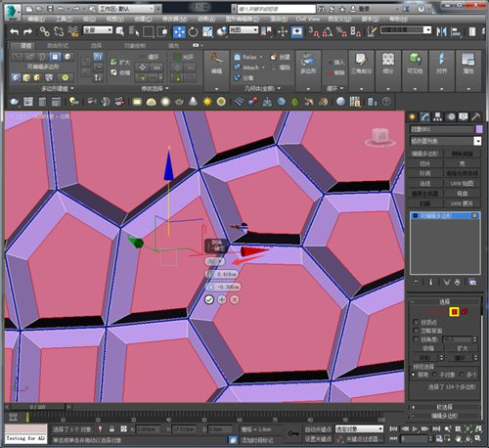Viewport: 489px width, 448px height.
Task: Select the Rotate tool in main toolbar
Action: 193,31
